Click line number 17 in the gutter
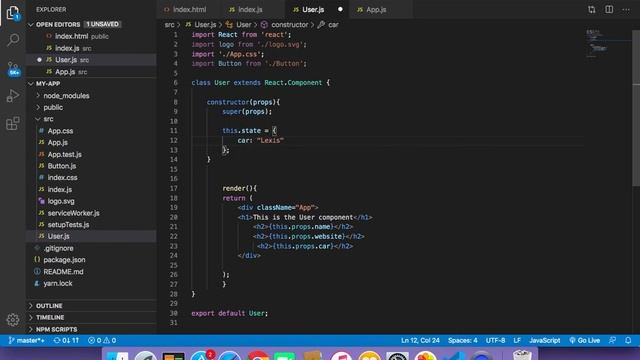This screenshot has height=360, width=640. click(174, 189)
